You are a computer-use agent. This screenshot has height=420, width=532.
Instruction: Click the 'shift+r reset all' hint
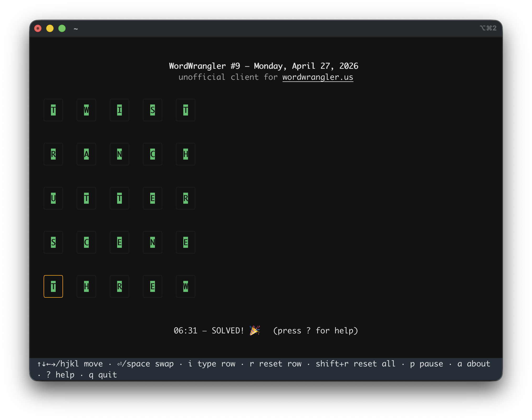pos(356,364)
